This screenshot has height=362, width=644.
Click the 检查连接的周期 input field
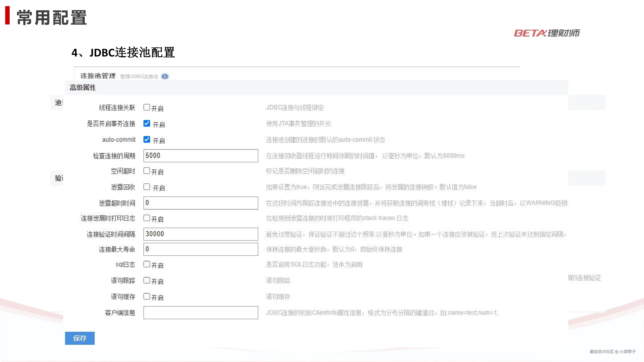tap(200, 156)
